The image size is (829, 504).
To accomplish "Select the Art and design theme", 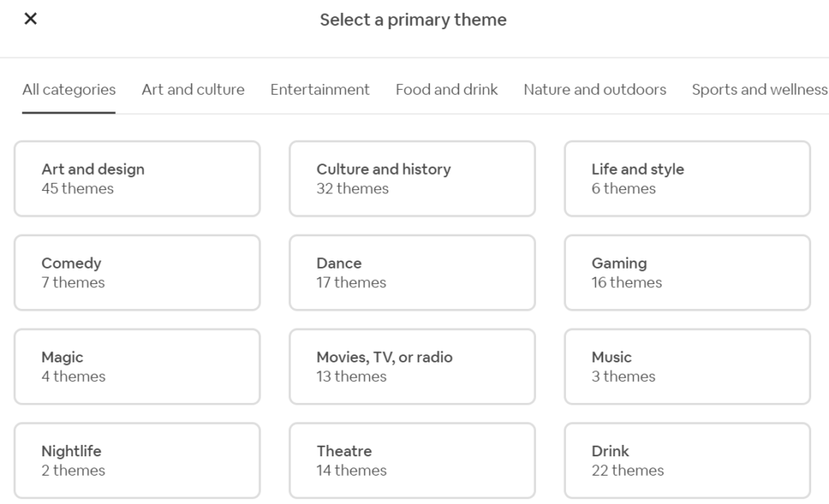I will 137,178.
